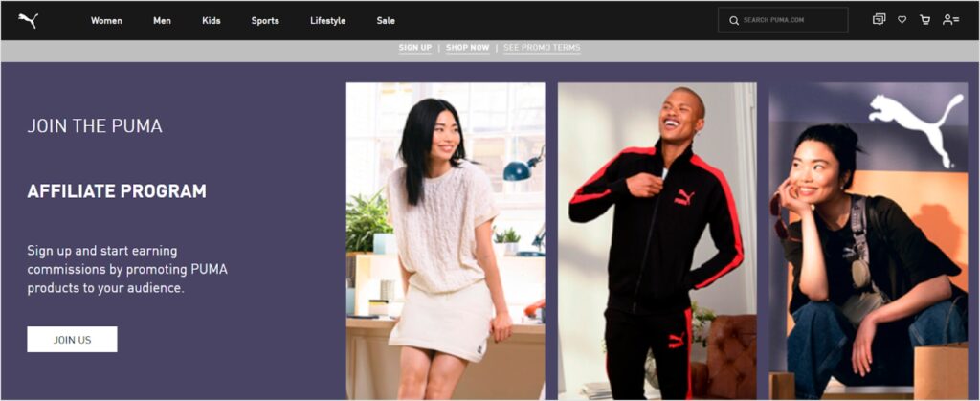980x401 pixels.
Task: Open the shopping cart icon
Action: 925,20
